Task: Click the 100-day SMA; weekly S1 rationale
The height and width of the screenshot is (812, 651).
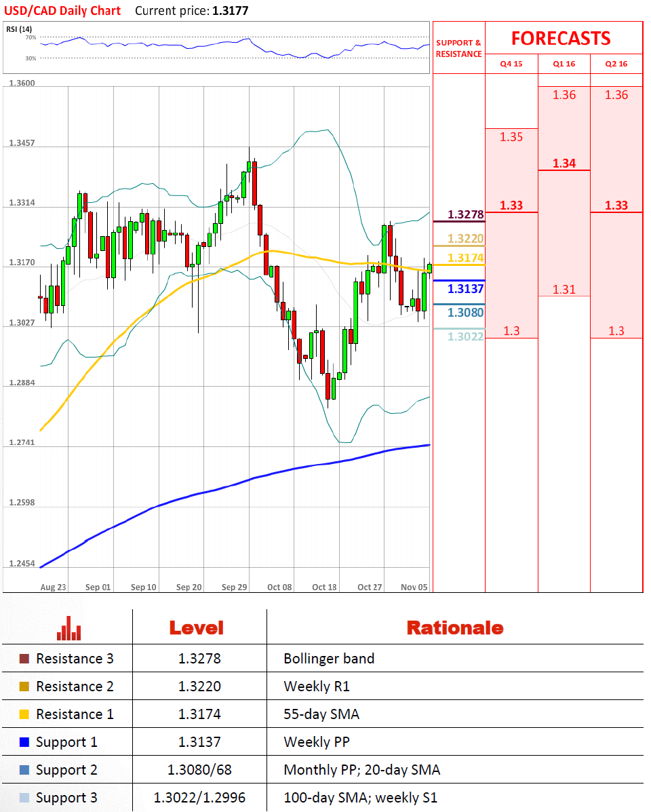Action: [360, 798]
